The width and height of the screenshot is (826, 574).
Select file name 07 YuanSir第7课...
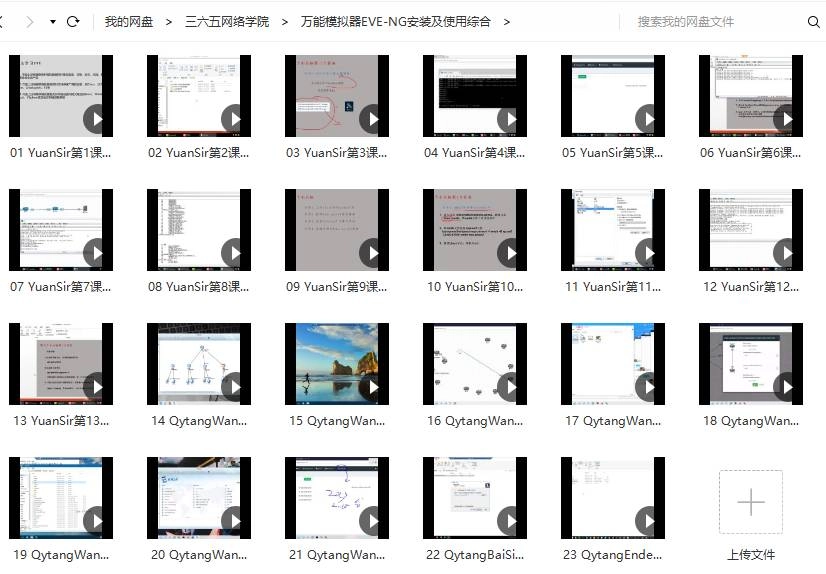tap(61, 286)
